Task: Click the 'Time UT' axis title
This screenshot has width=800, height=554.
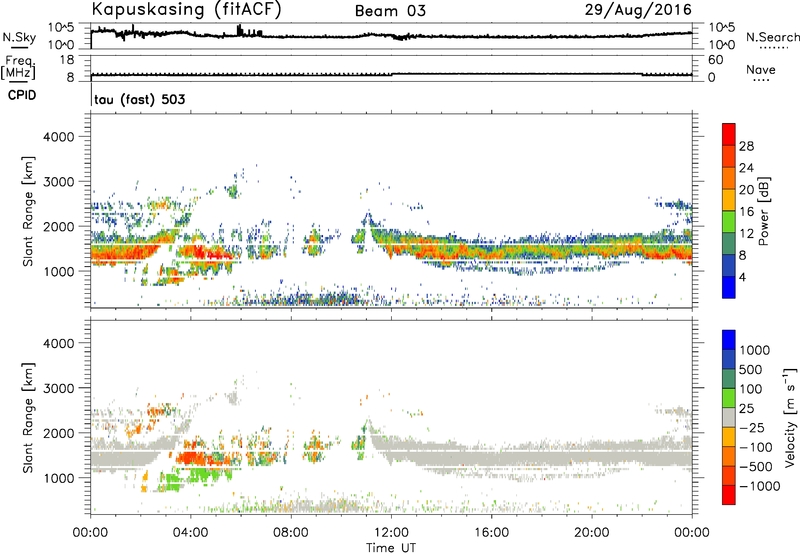Action: (x=391, y=548)
